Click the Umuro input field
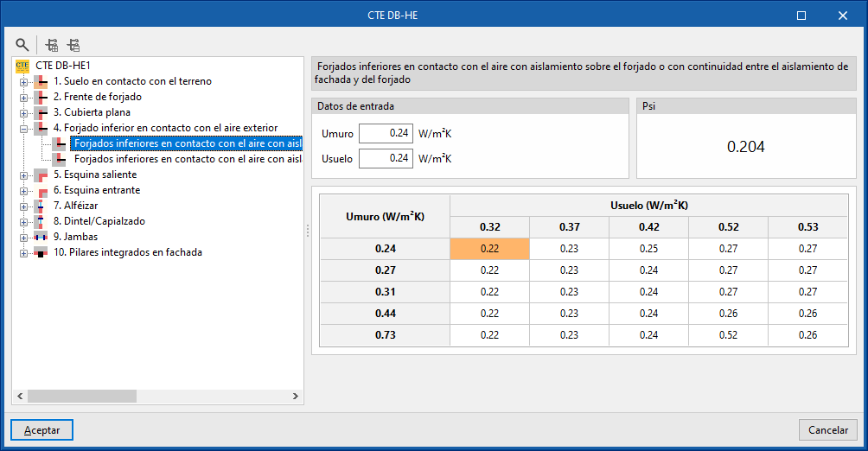Image resolution: width=868 pixels, height=451 pixels. (x=386, y=133)
